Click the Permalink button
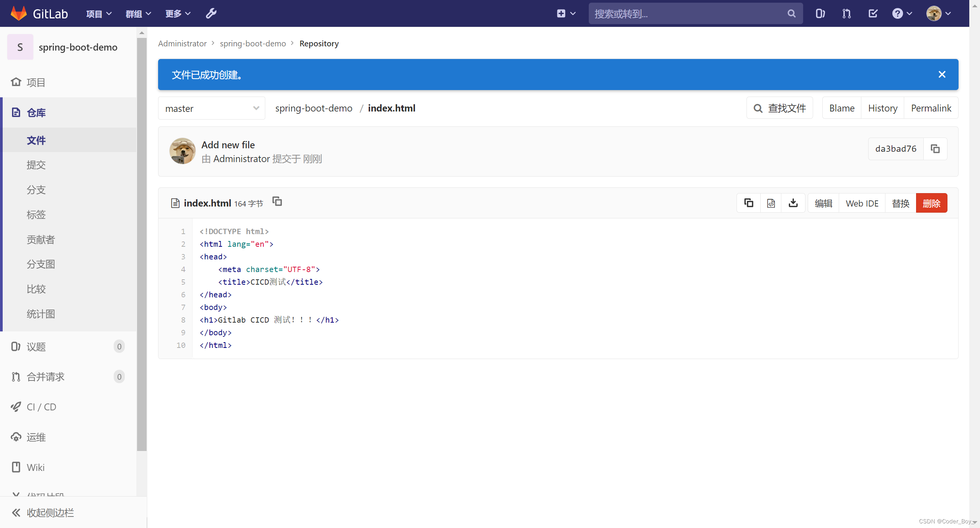Viewport: 980px width, 528px height. tap(931, 108)
